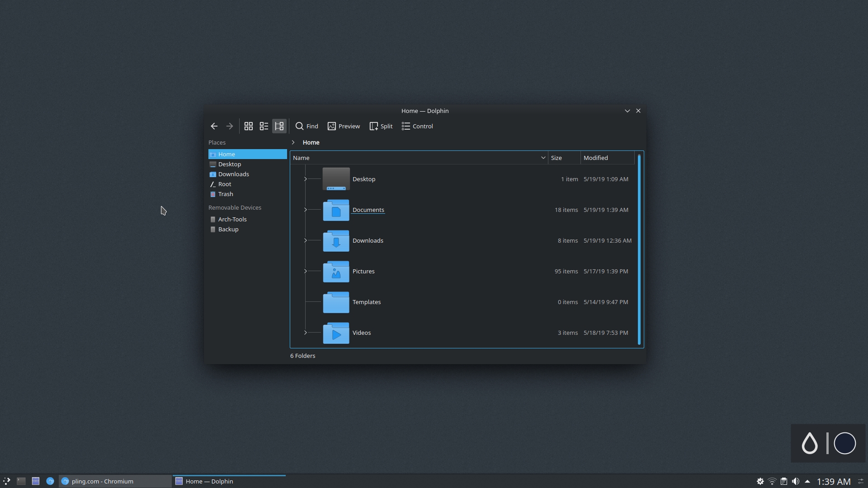Open the Find search tool

click(307, 127)
